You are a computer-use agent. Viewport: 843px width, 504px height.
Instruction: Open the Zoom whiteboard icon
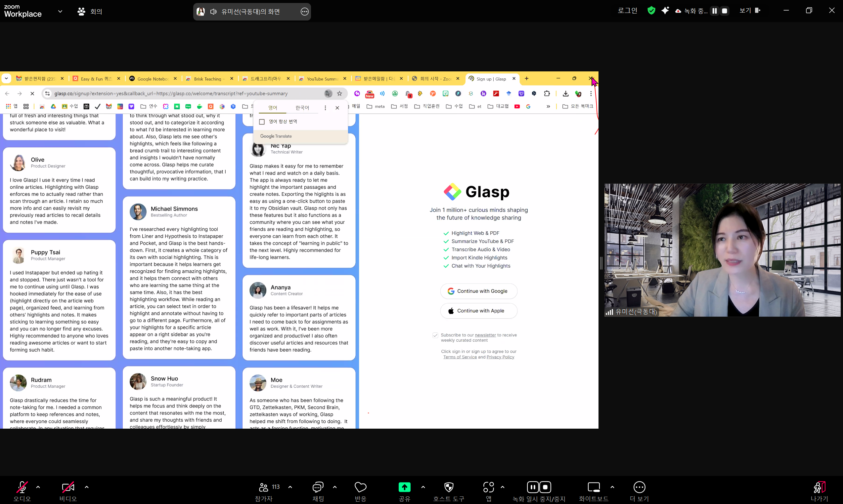point(594,487)
